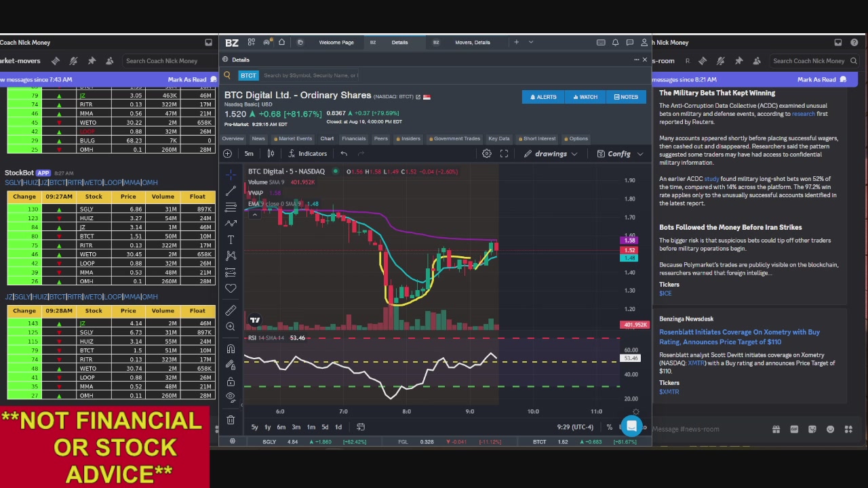The width and height of the screenshot is (868, 488).
Task: Add symbol compare plus button
Action: tap(228, 154)
